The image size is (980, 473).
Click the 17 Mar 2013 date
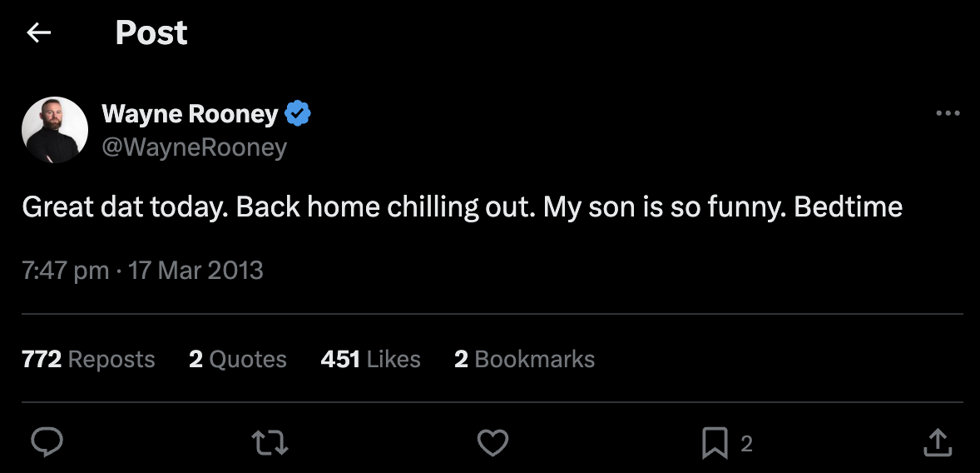click(196, 271)
